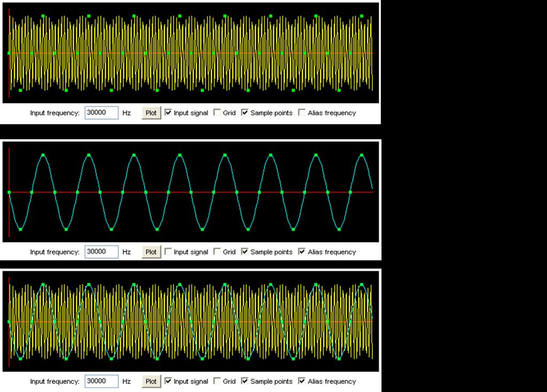Focus input frequency field in middle panel
Viewport: 547px width, 392px height.
click(101, 252)
